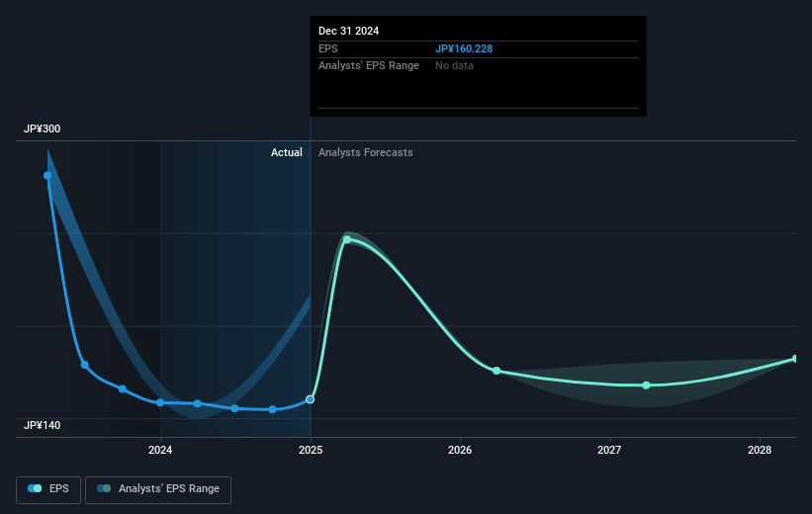This screenshot has height=514, width=812.
Task: Click the No data tooltip text
Action: 454,66
